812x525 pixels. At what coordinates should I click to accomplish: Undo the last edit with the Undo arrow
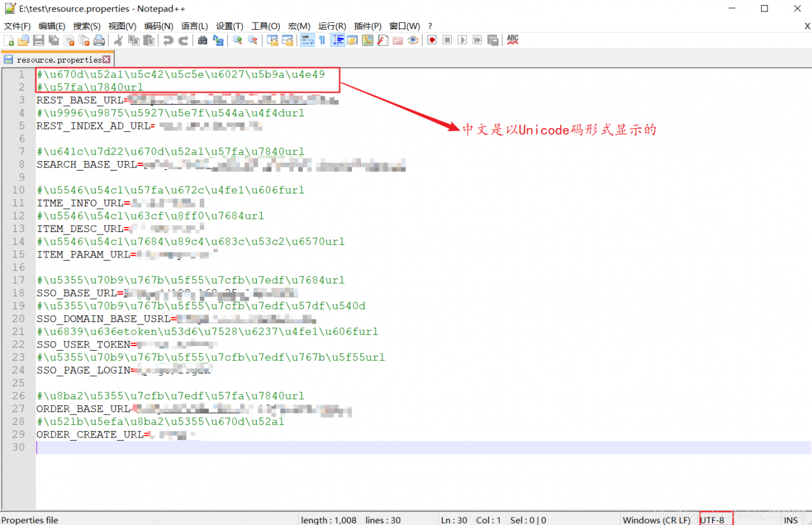pyautogui.click(x=168, y=41)
